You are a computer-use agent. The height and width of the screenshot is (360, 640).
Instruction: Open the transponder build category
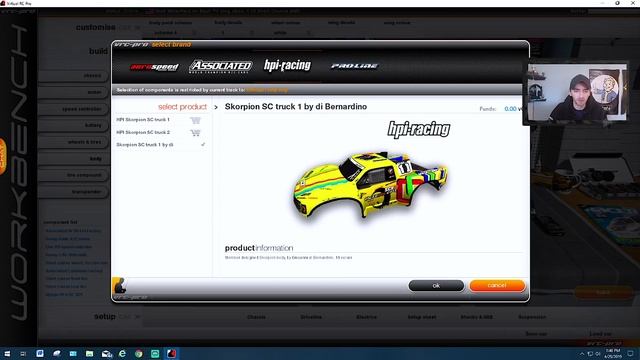(x=73, y=191)
